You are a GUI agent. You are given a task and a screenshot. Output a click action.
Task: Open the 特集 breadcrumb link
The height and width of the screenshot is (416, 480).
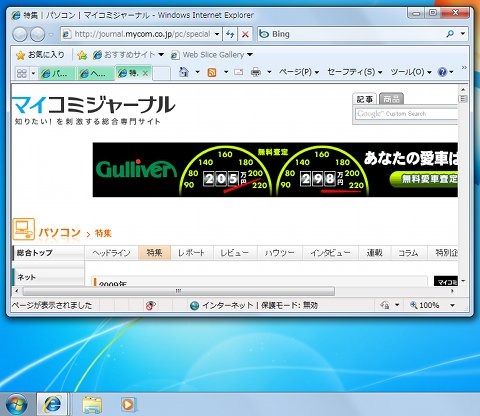coord(103,233)
